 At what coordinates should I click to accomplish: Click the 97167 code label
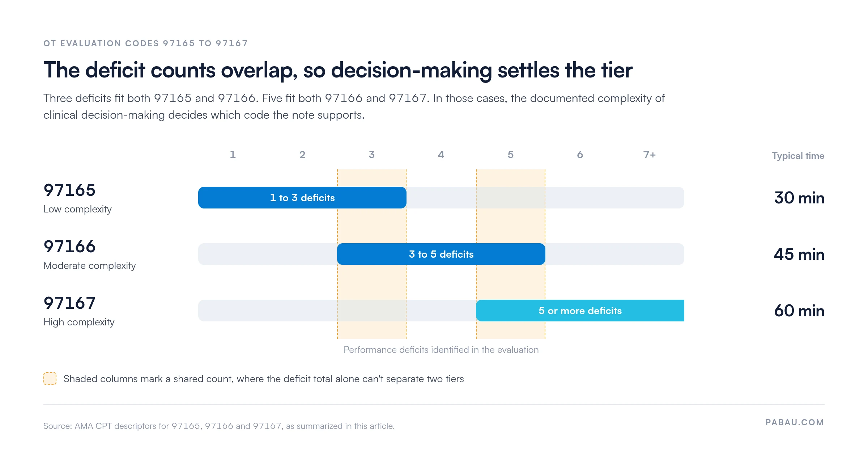[69, 303]
